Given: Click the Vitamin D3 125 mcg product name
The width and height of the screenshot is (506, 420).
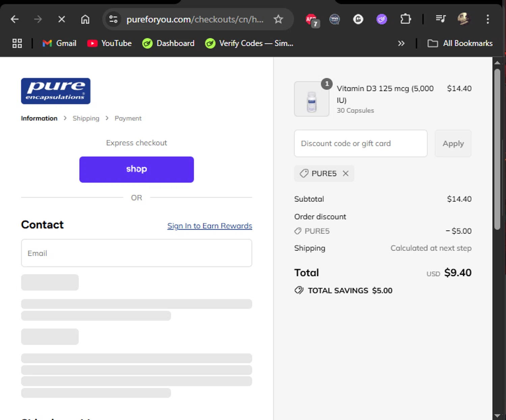Looking at the screenshot, I should [x=385, y=94].
